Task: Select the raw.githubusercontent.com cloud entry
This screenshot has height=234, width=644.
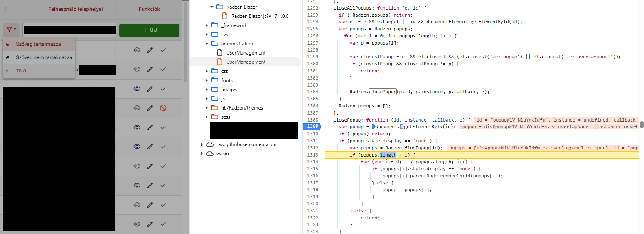Action: [x=246, y=144]
